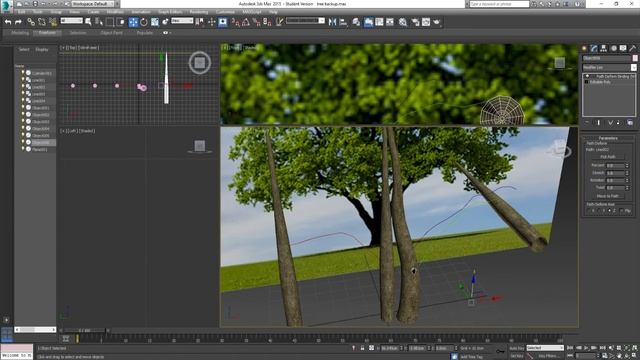
Task: Open the Rendering menu
Action: pos(199,12)
